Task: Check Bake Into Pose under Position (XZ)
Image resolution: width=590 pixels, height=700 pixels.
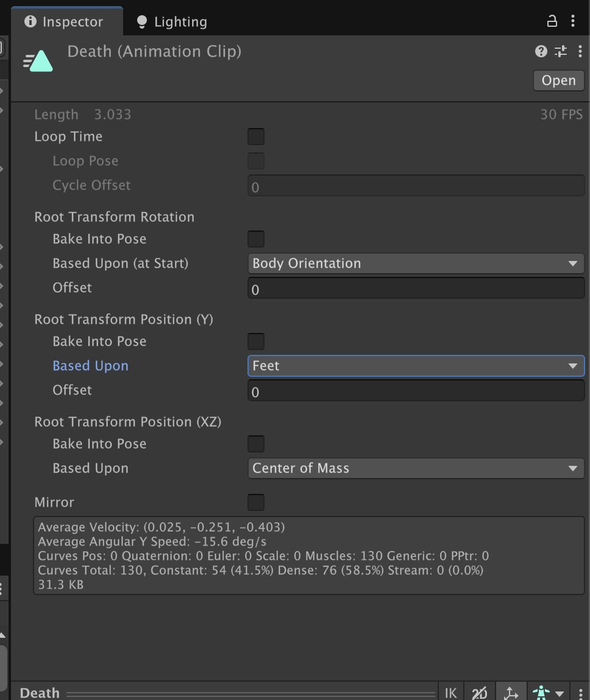Action: tap(256, 444)
